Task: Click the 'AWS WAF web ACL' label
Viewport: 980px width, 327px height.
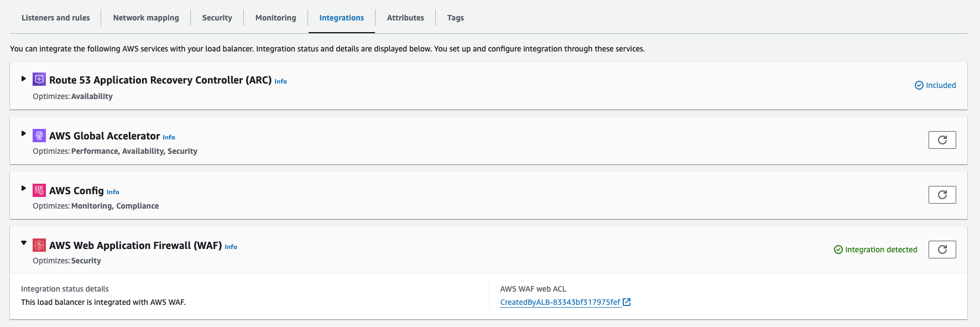Action: 533,289
